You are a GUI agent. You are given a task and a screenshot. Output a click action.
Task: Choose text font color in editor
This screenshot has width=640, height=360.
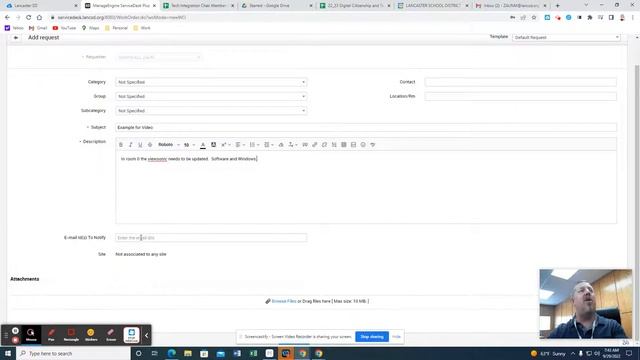203,145
